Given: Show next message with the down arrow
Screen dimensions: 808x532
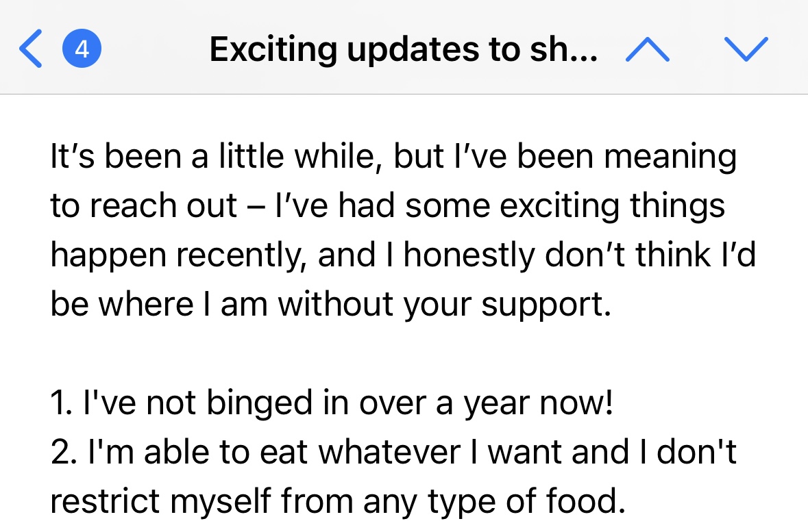Looking at the screenshot, I should tap(746, 49).
